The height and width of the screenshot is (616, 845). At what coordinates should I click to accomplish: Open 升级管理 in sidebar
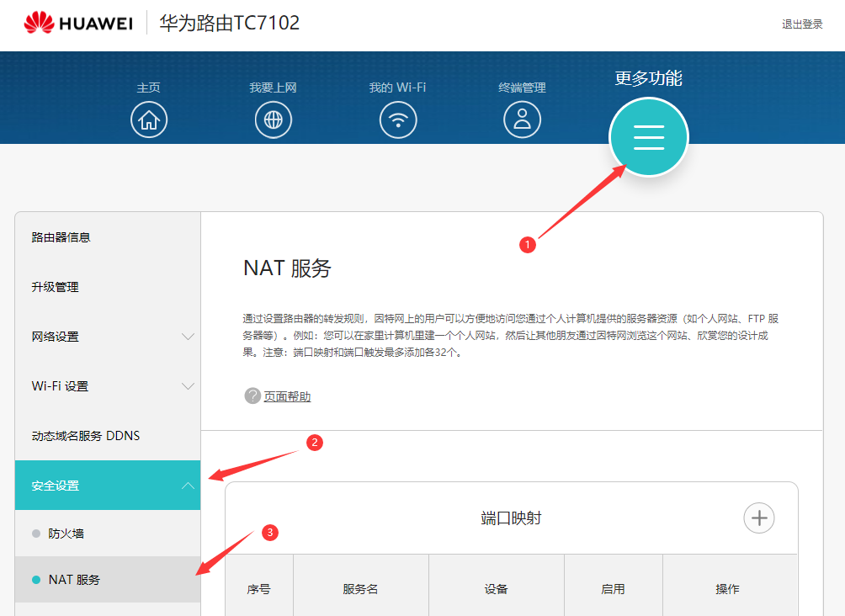[x=108, y=287]
